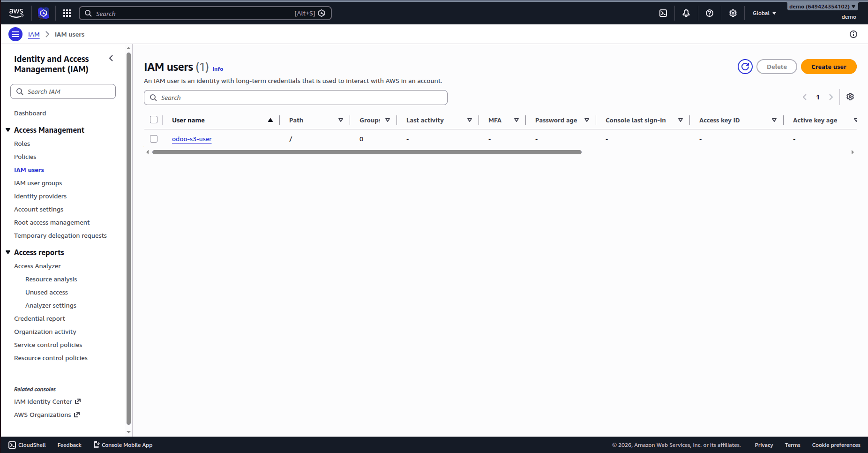Image resolution: width=868 pixels, height=453 pixels.
Task: Click the sidebar vertical scrollbar
Action: click(x=128, y=238)
